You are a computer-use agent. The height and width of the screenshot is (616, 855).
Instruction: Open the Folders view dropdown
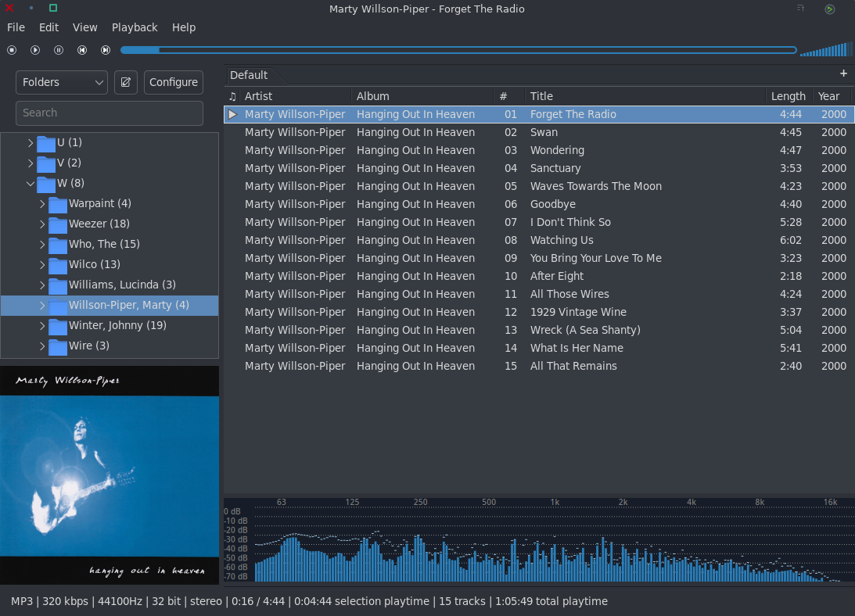[x=62, y=82]
